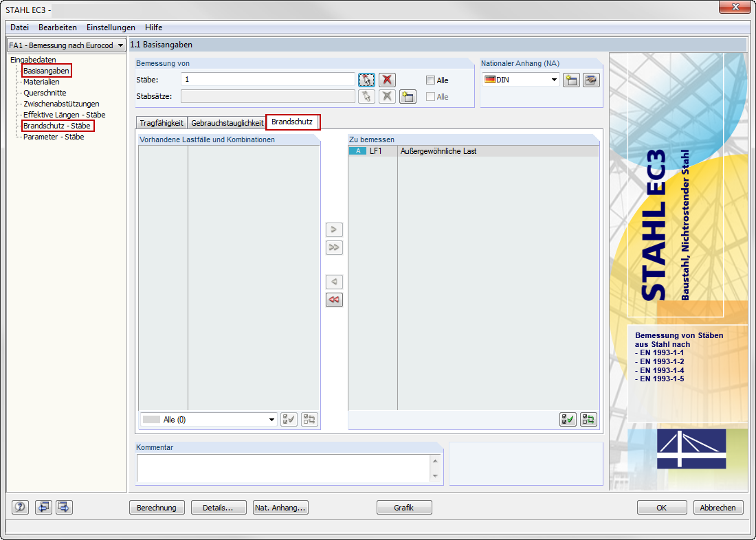The width and height of the screenshot is (756, 540).
Task: Click the Nat. Anhang... button
Action: tap(280, 507)
